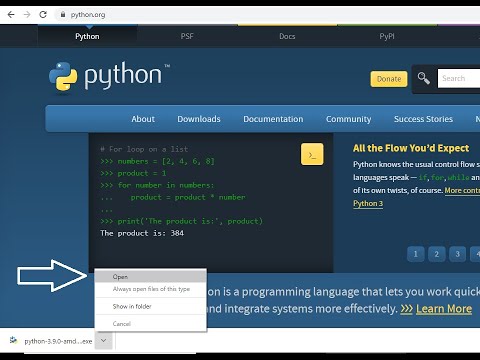Switch to the PyPI top tab
Screen dimensions: 480x360
click(387, 36)
